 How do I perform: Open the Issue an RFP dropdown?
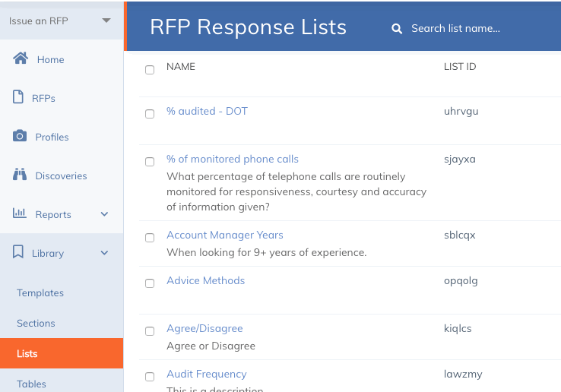pyautogui.click(x=106, y=21)
